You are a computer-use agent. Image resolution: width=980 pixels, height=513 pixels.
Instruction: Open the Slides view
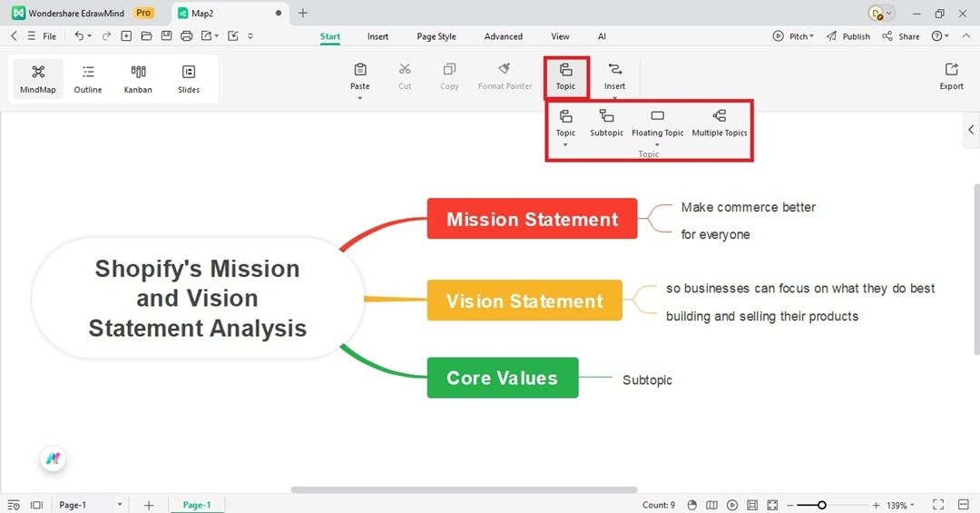pyautogui.click(x=188, y=79)
